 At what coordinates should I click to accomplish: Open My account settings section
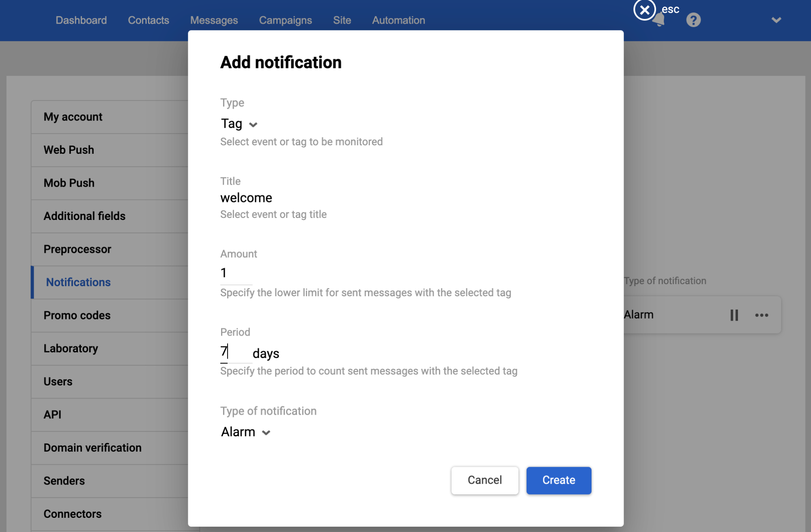pyautogui.click(x=73, y=117)
